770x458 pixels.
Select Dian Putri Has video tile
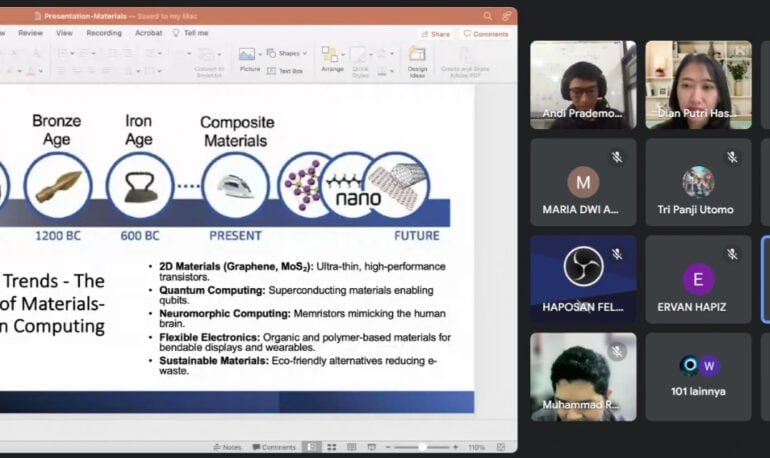(698, 85)
